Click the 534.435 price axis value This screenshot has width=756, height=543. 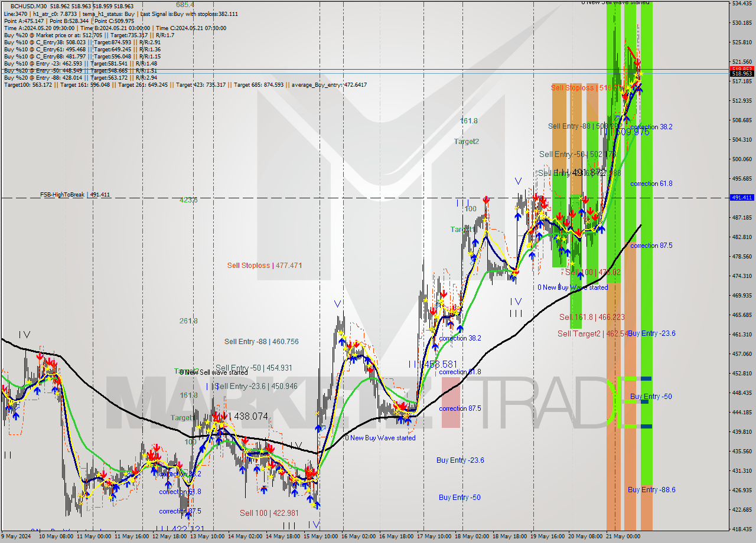[x=742, y=4]
